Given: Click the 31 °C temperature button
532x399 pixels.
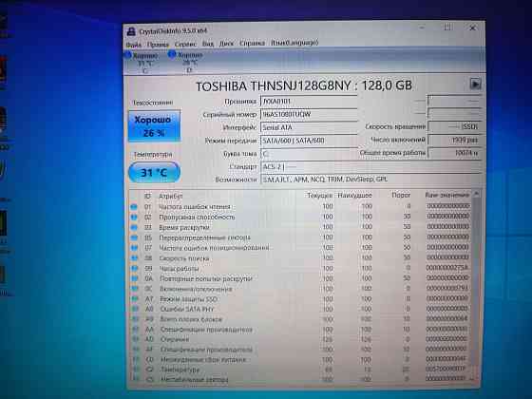Looking at the screenshot, I should (154, 172).
